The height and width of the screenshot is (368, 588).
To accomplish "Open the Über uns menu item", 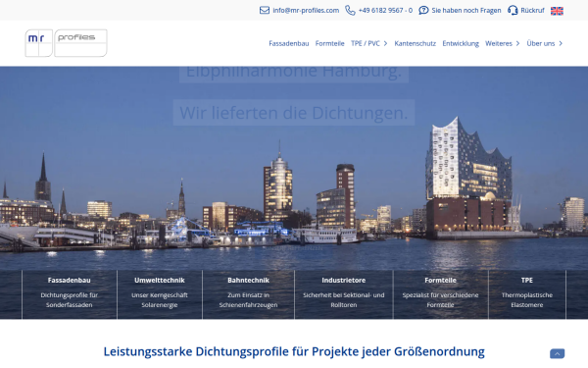I will (540, 43).
